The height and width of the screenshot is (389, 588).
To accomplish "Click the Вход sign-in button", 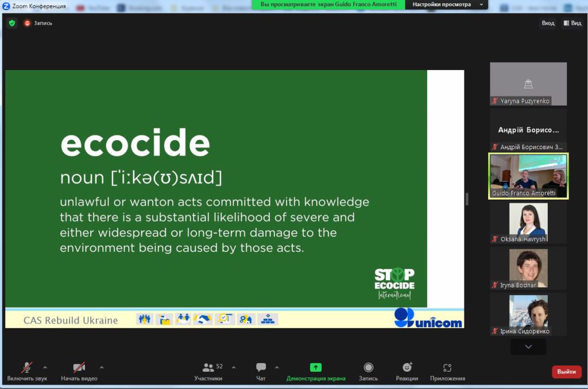I will coord(548,23).
